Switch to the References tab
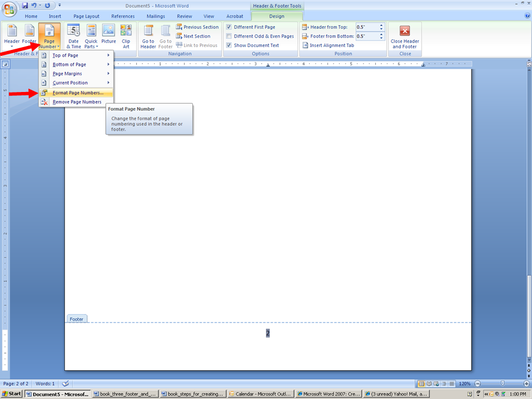532x399 pixels. (x=123, y=16)
